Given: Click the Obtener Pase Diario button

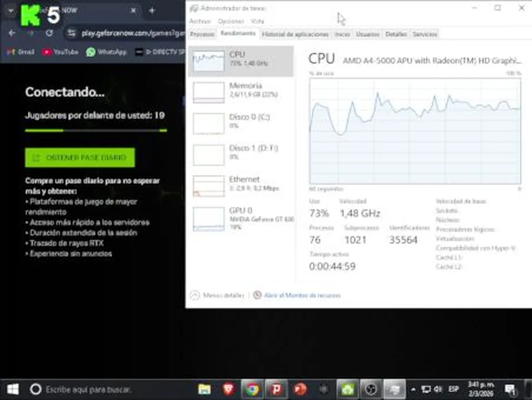Looking at the screenshot, I should pyautogui.click(x=79, y=157).
